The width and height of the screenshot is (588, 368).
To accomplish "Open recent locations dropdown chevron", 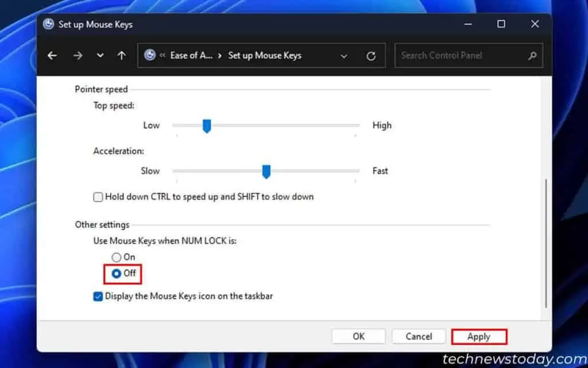I will [x=100, y=56].
